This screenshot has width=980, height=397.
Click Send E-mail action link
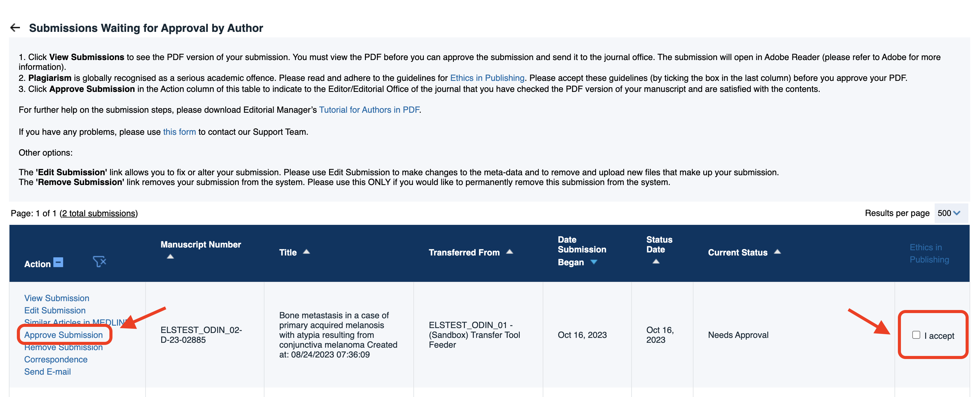click(47, 372)
